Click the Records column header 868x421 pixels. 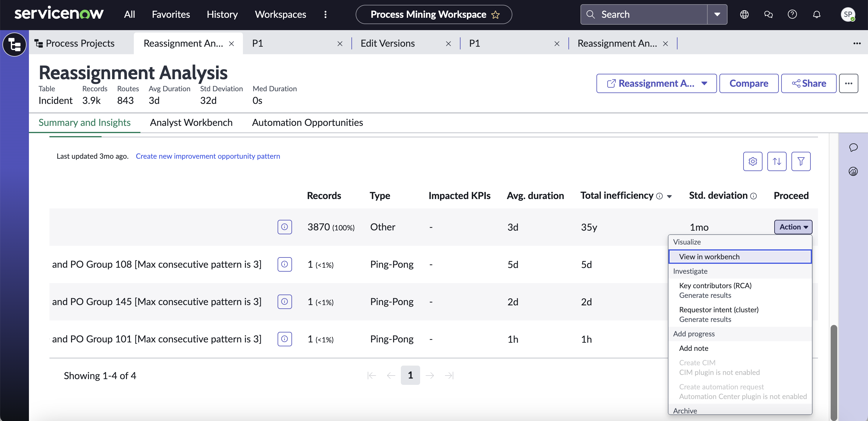(324, 196)
